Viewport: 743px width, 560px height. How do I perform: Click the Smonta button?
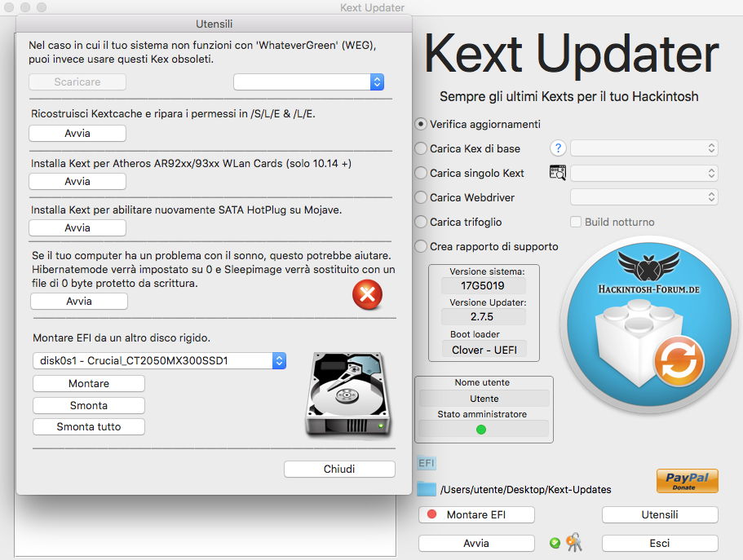pyautogui.click(x=89, y=406)
